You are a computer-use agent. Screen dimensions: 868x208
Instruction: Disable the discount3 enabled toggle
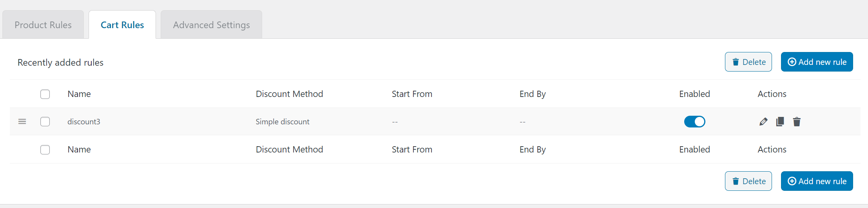[694, 122]
